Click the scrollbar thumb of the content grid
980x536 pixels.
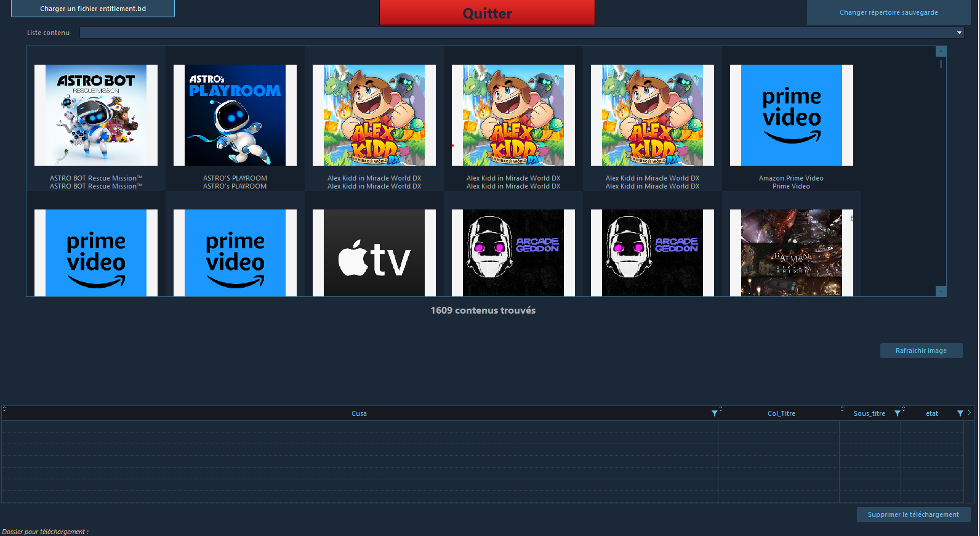[941, 63]
